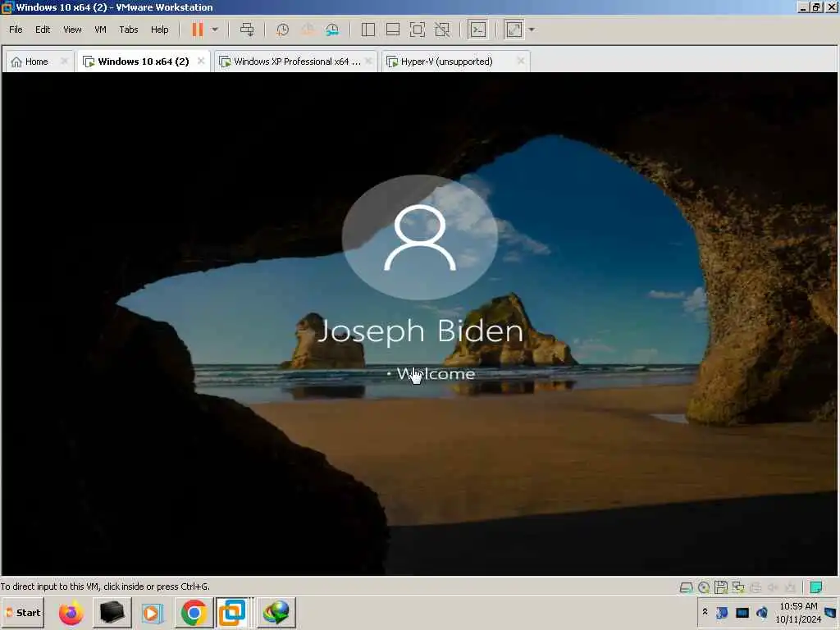840x630 pixels.
Task: Click the Start button
Action: 22,612
